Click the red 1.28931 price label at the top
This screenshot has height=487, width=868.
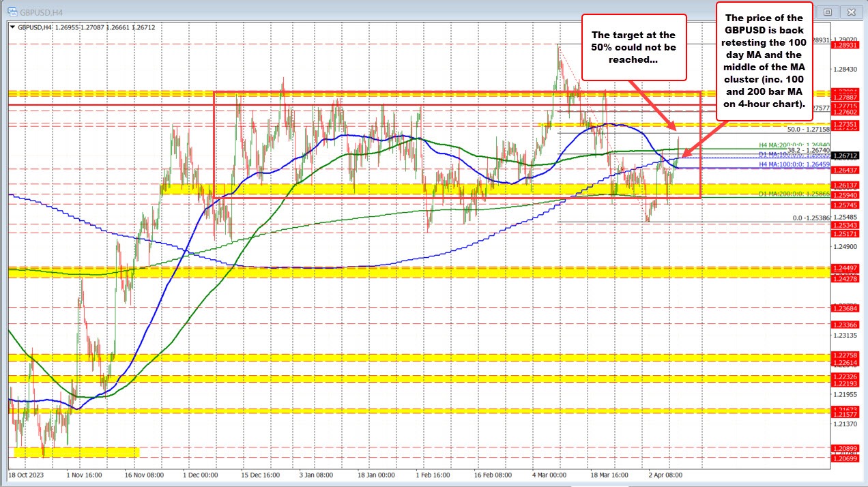pos(845,45)
